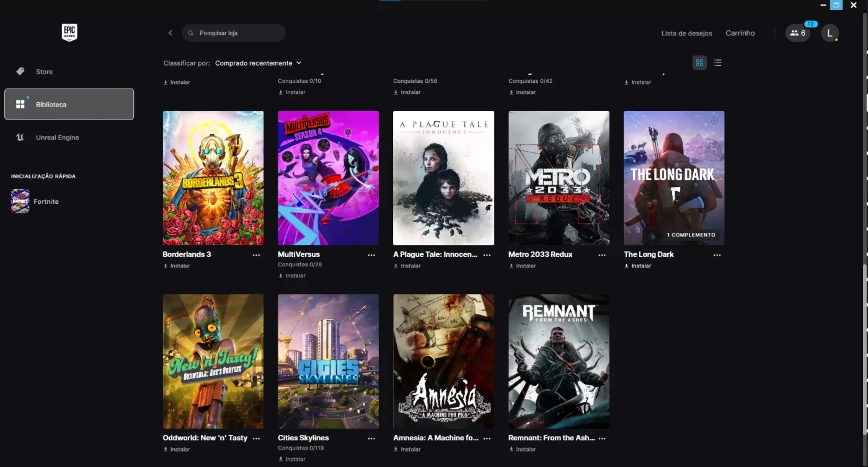
Task: Install Metro 2033 Redux
Action: pos(523,266)
